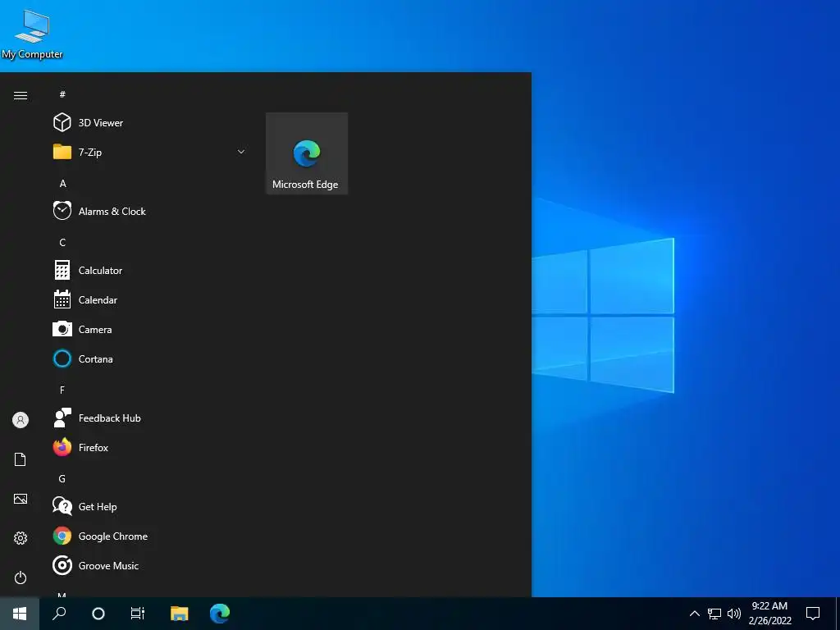Viewport: 840px width, 630px height.
Task: Click the Cortana circle on taskbar
Action: (x=98, y=614)
